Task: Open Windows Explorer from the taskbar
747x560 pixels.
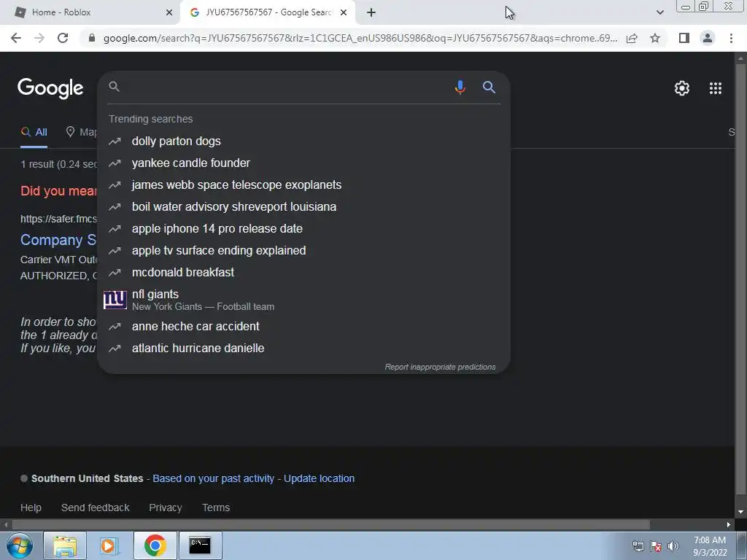Action: [x=65, y=545]
